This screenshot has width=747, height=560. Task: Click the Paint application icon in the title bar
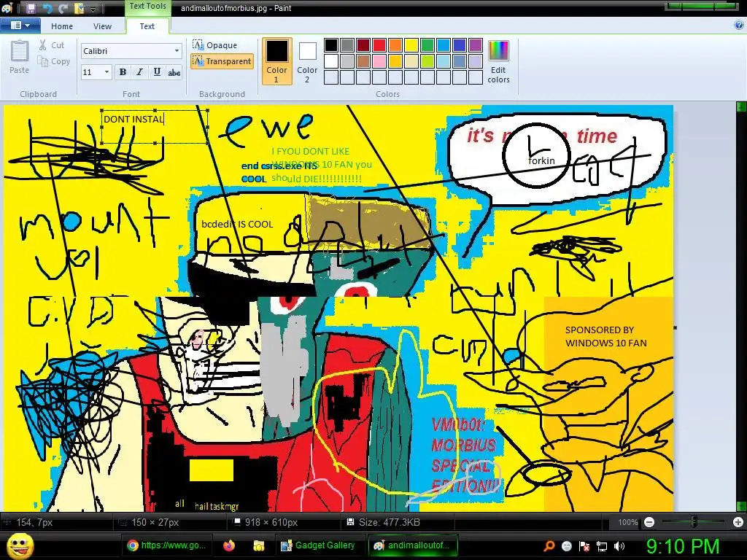(x=7, y=8)
